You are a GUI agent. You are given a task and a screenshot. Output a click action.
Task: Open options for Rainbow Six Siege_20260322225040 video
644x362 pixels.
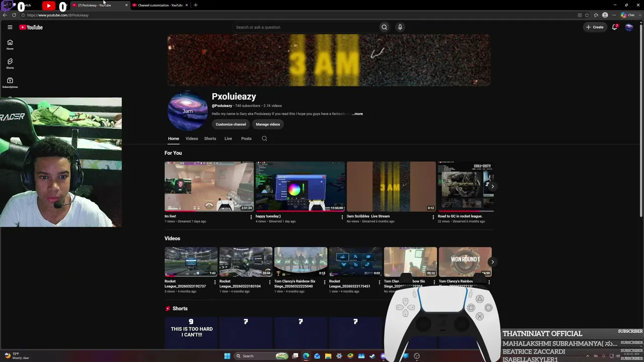coord(325,282)
